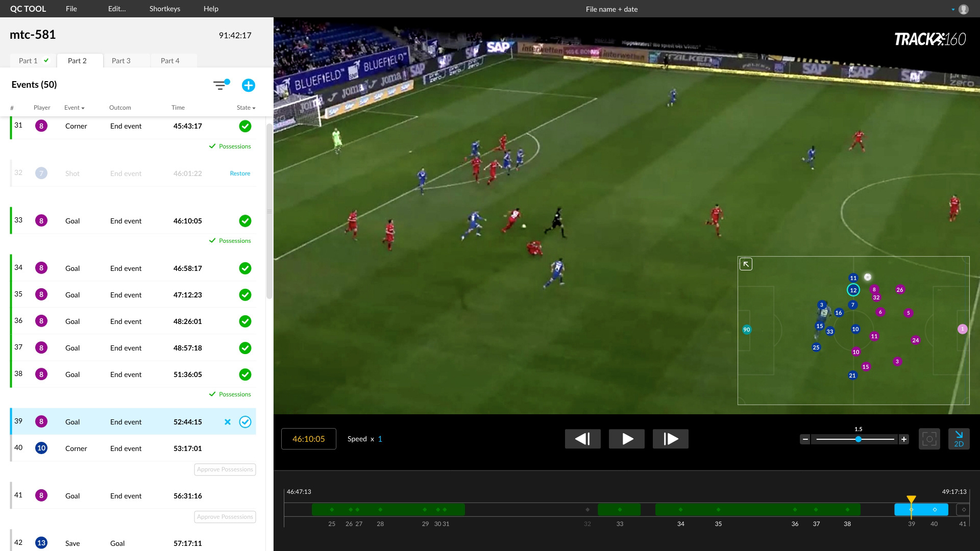980x551 pixels.
Task: Toggle approved state of event 34
Action: coord(246,268)
